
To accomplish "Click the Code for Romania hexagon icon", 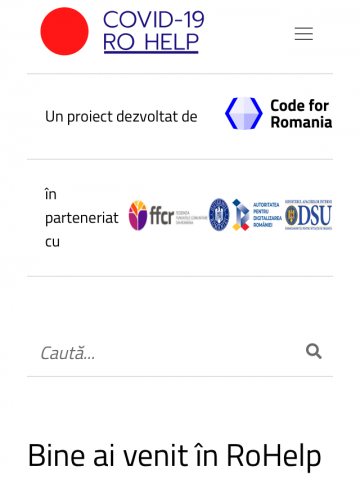I will tap(244, 113).
